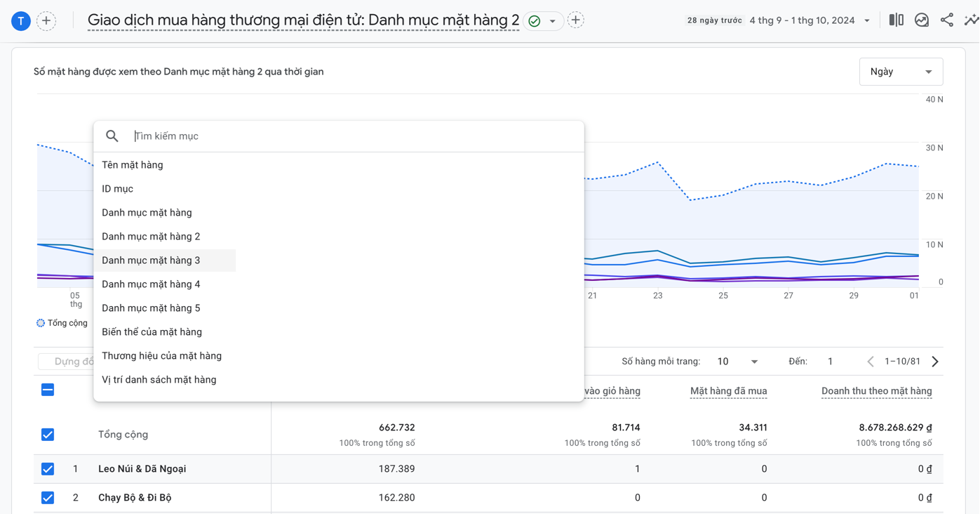Click the Chạy Bộ & Đi Bộ row label
Viewport: 980px width, 514px height.
135,498
